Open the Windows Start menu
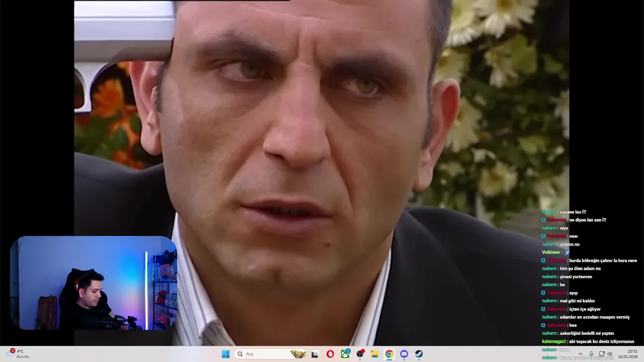Image resolution: width=644 pixels, height=362 pixels. point(225,354)
